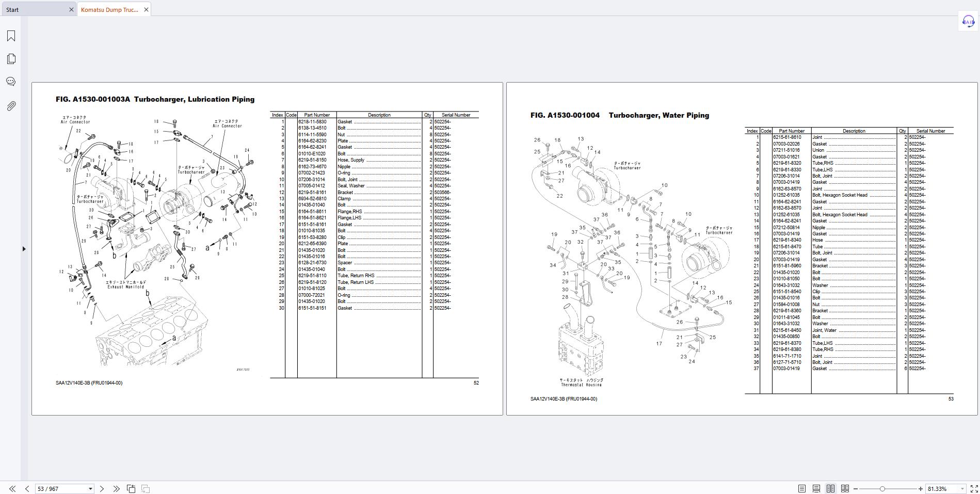
Task: Click page number 53 footer
Action: pyautogui.click(x=951, y=399)
